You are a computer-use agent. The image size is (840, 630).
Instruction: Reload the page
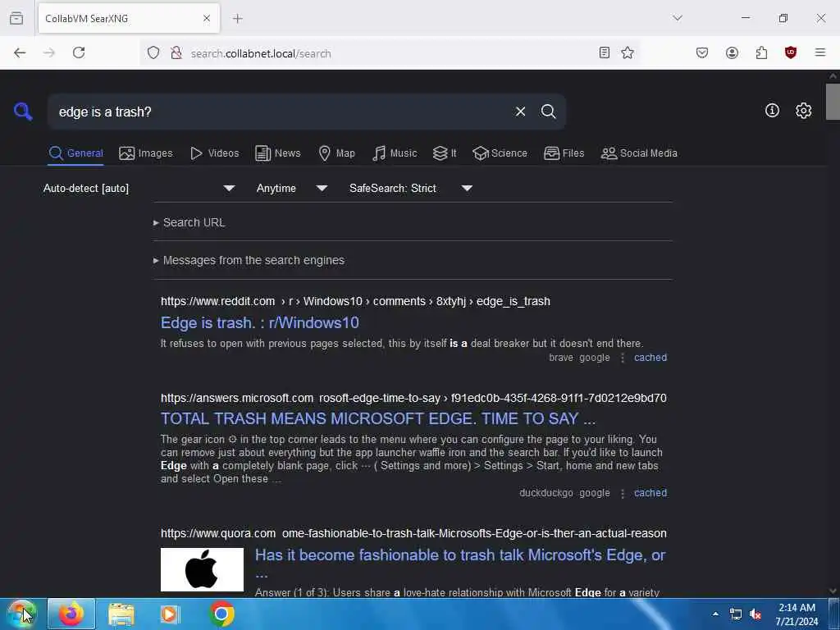pyautogui.click(x=79, y=52)
